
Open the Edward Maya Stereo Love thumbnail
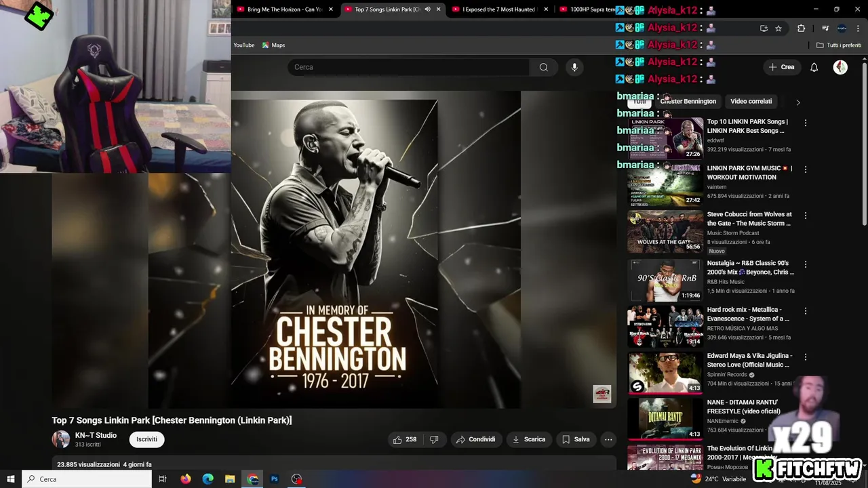point(665,373)
